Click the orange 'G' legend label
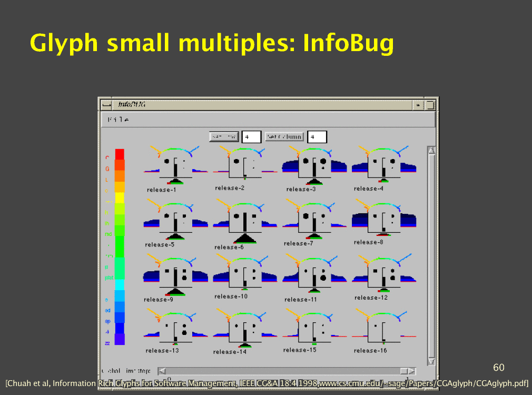Screen dimensions: 532x395 (107, 169)
